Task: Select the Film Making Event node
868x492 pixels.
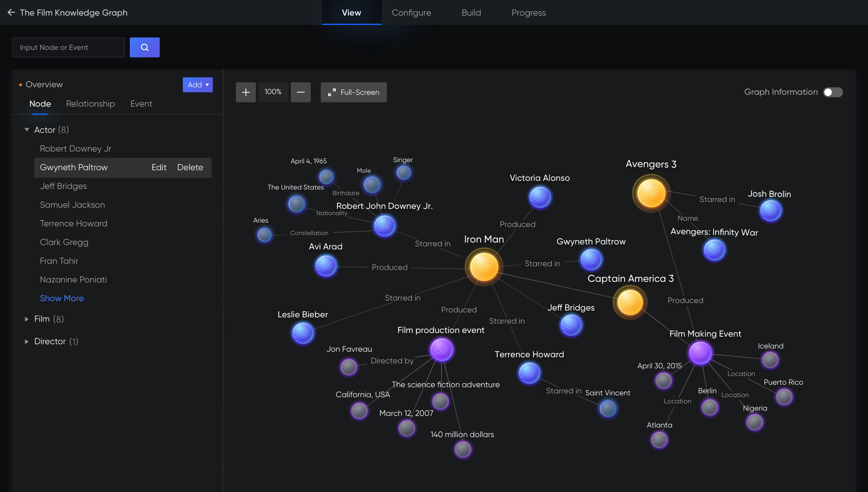Action: pos(700,353)
